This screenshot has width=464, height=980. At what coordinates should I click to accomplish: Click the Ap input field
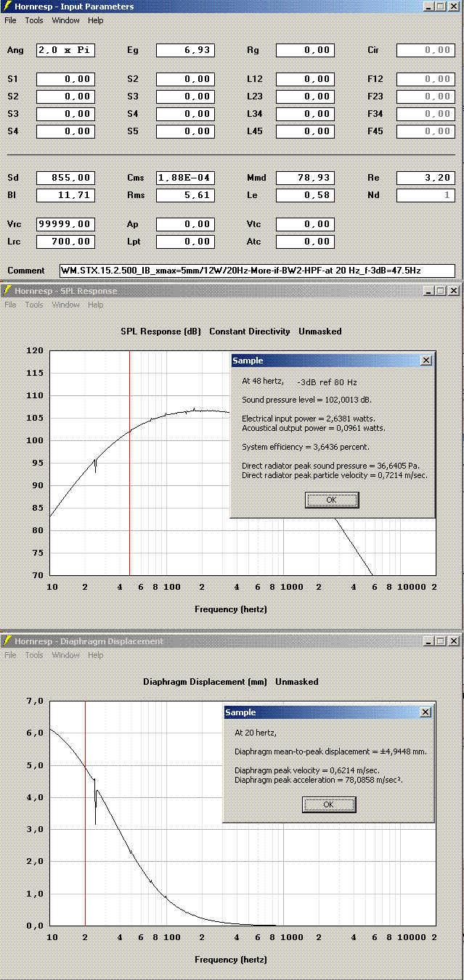coord(185,224)
